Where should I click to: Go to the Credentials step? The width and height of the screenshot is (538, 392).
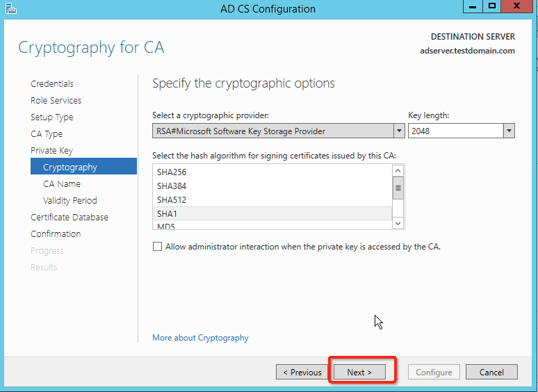tap(52, 84)
